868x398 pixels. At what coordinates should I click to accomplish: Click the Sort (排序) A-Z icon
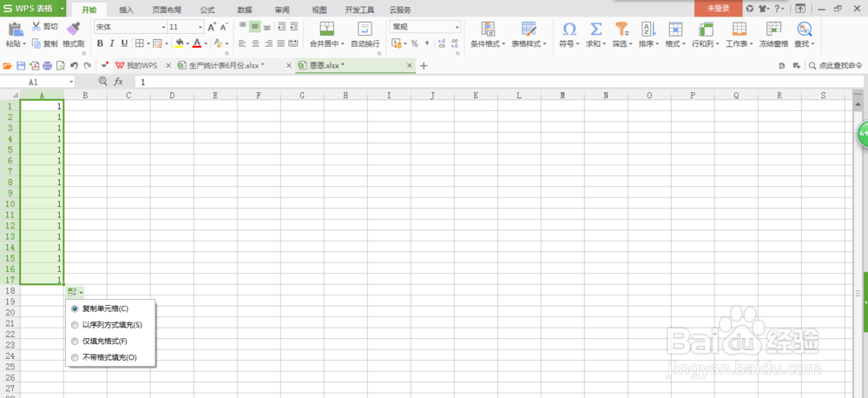click(x=648, y=29)
